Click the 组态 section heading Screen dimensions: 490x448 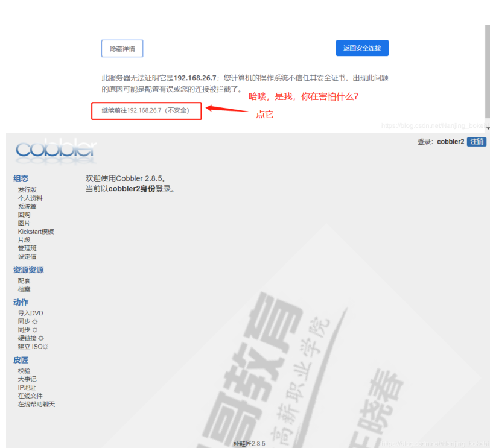(x=21, y=178)
